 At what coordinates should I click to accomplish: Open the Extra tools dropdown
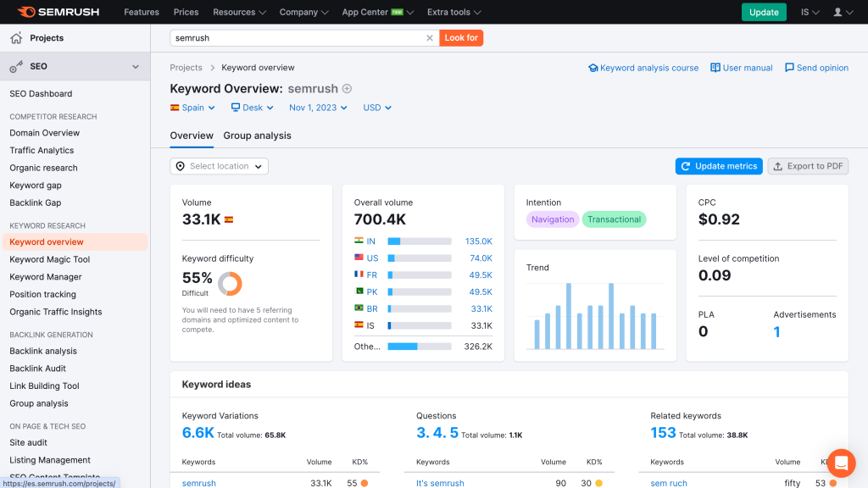click(x=454, y=12)
